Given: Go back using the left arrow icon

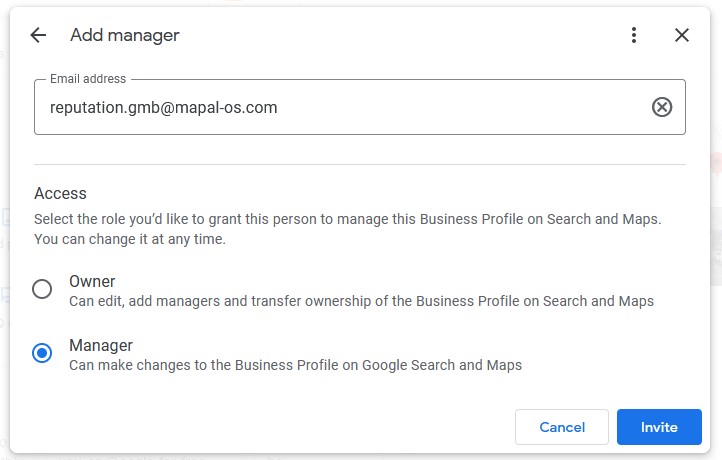Looking at the screenshot, I should [38, 35].
